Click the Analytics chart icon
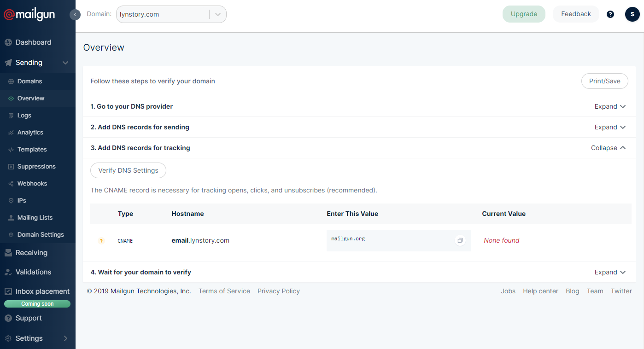Viewport: 644px width, 349px height. pyautogui.click(x=11, y=133)
